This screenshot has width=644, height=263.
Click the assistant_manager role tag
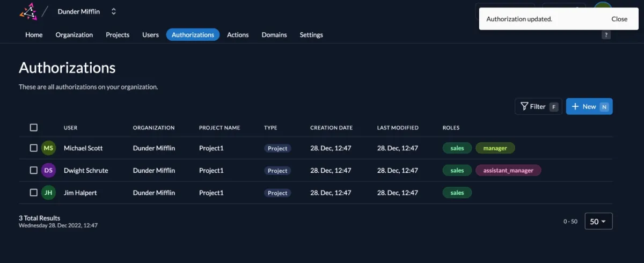508,171
